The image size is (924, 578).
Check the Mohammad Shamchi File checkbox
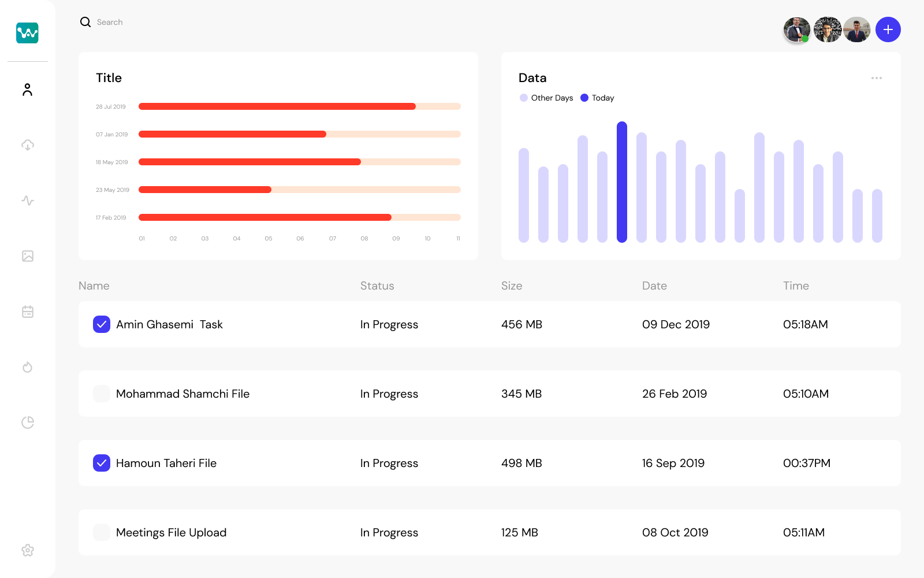(102, 394)
